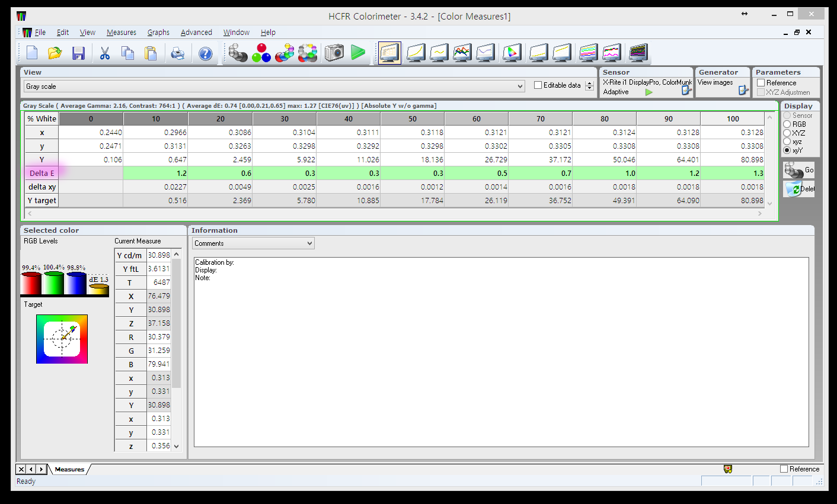This screenshot has width=837, height=504.
Task: Click the target color wheel swatch
Action: pyautogui.click(x=62, y=339)
